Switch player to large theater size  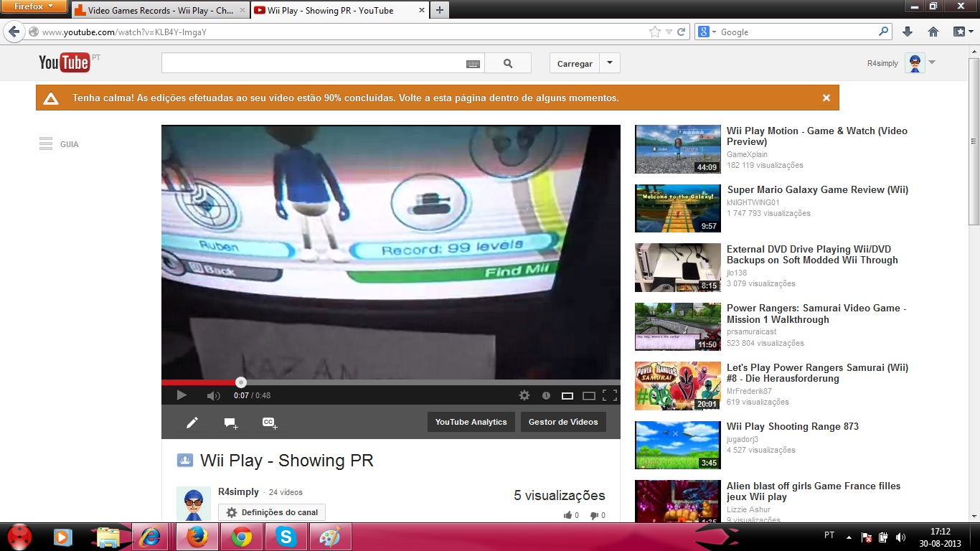[x=589, y=395]
